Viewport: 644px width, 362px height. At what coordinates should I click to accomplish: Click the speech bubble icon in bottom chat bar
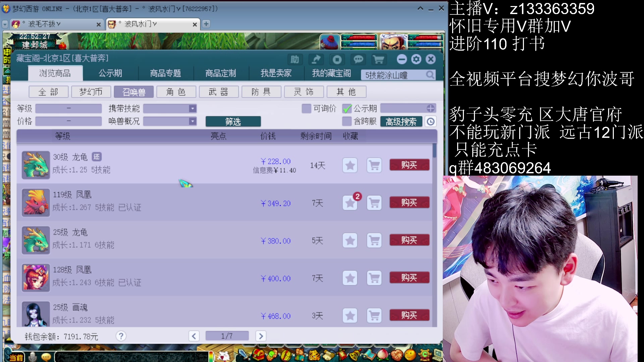coord(46,357)
